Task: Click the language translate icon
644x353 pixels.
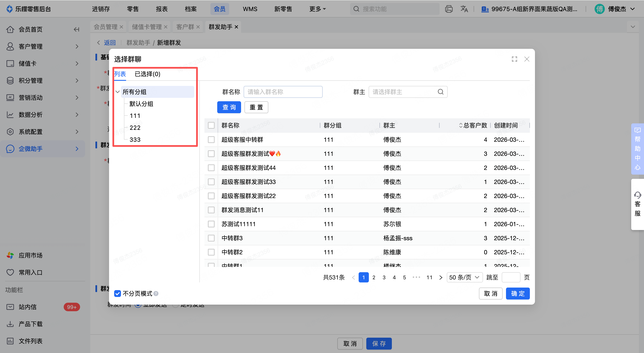Action: tap(464, 9)
